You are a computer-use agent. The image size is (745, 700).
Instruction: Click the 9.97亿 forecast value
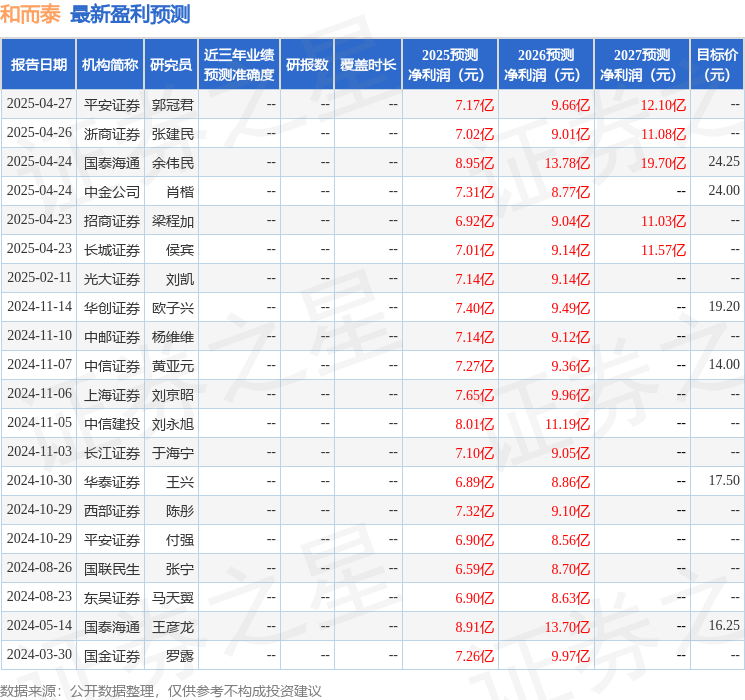coord(570,656)
